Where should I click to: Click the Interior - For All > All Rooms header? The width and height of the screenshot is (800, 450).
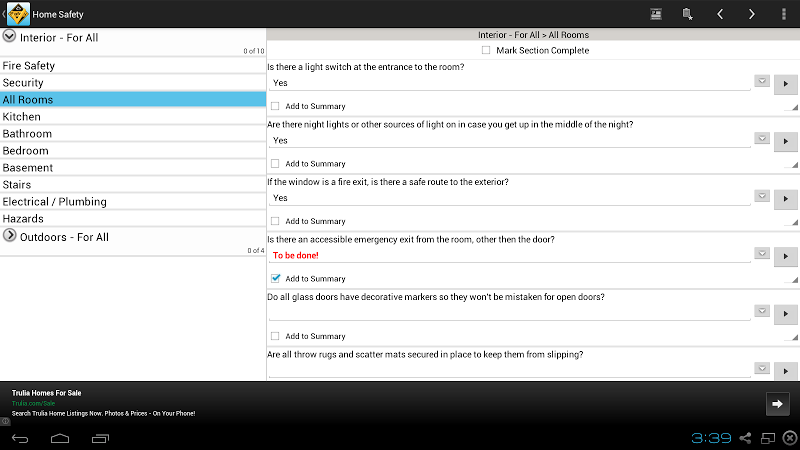point(533,35)
